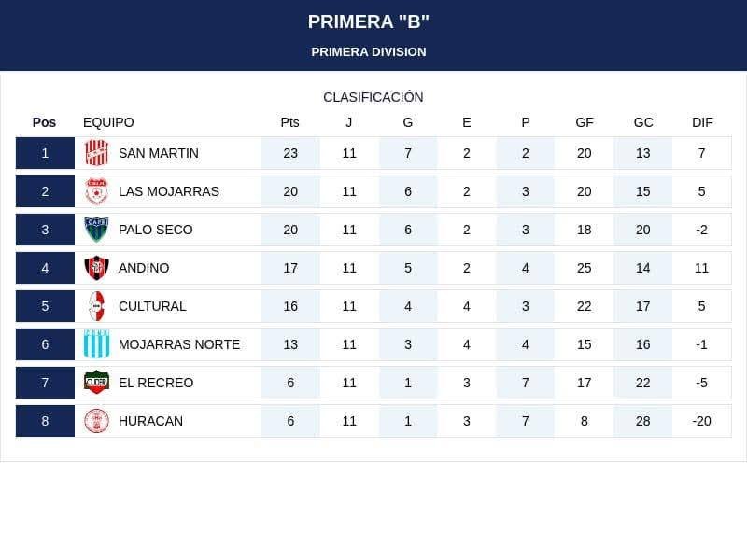The height and width of the screenshot is (560, 747).
Task: Click the Las Mojarras team crest
Action: [x=97, y=191]
